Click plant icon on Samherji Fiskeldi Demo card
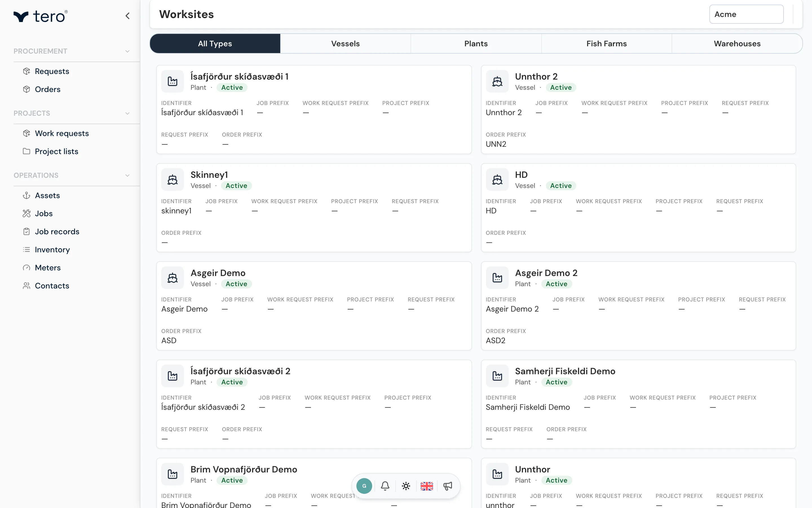 497,376
